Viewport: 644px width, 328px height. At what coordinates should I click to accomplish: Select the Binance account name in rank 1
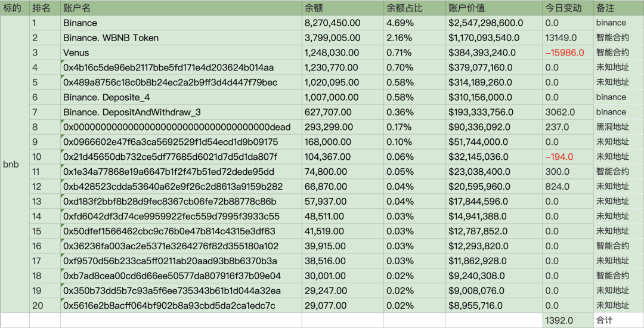(181, 23)
